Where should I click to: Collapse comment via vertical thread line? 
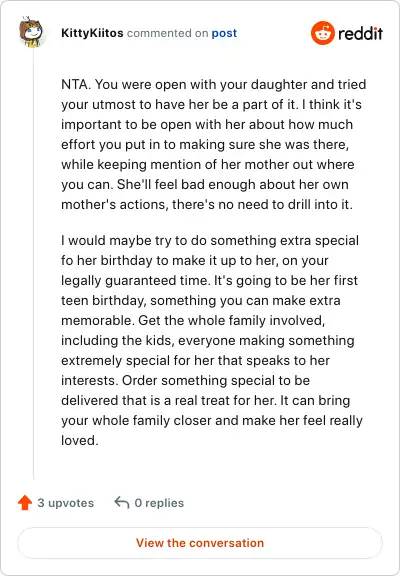(x=34, y=264)
